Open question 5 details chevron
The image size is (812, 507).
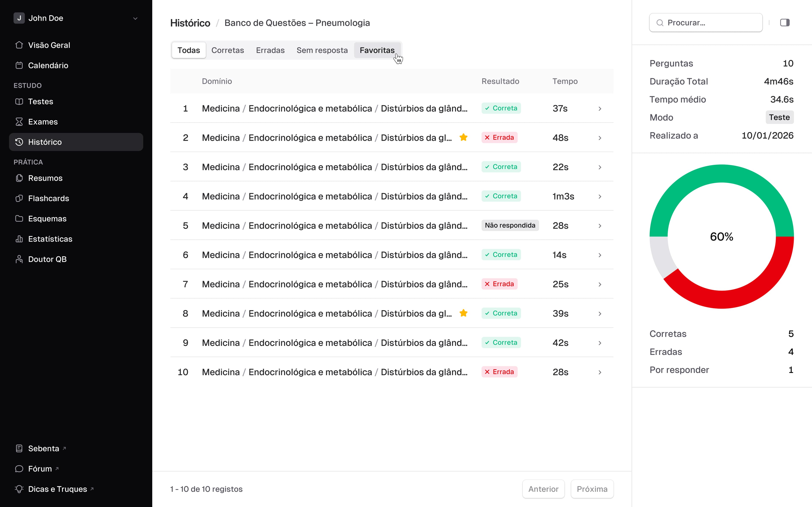600,226
